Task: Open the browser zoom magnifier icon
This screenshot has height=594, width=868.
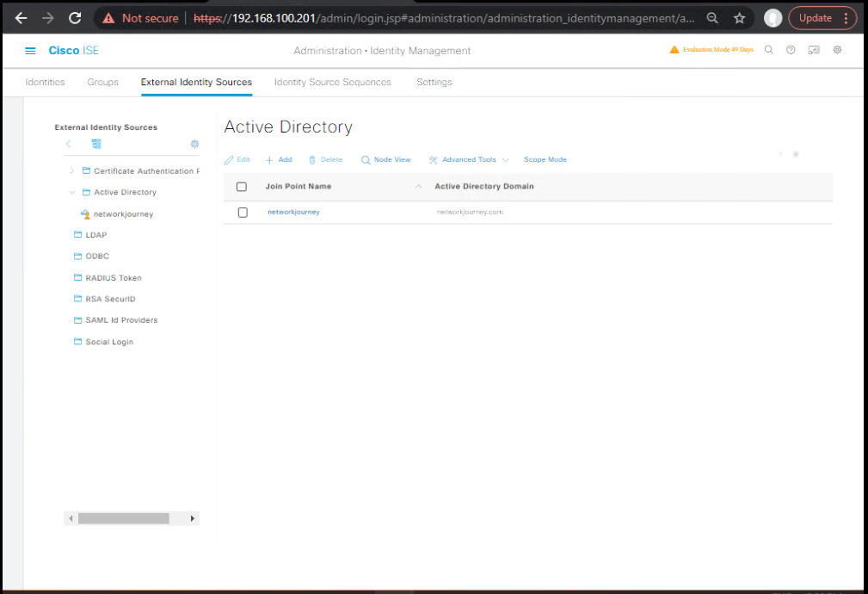Action: 712,18
